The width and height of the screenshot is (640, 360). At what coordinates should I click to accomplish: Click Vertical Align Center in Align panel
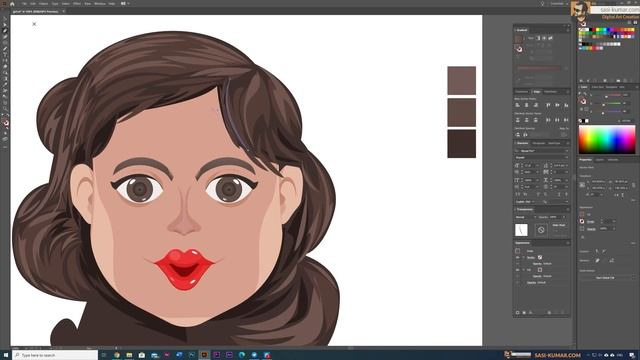pyautogui.click(x=557, y=105)
